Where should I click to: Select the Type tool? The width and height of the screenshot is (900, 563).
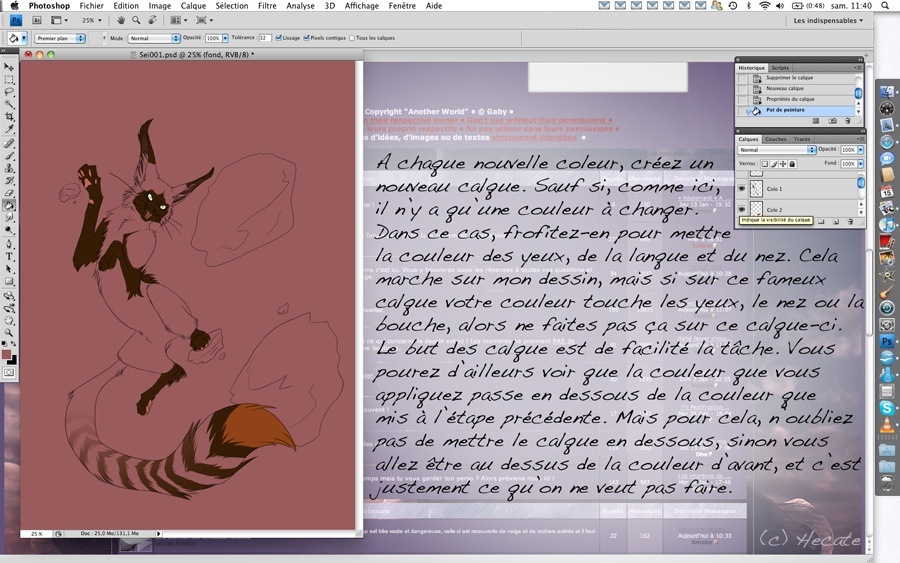[x=9, y=257]
